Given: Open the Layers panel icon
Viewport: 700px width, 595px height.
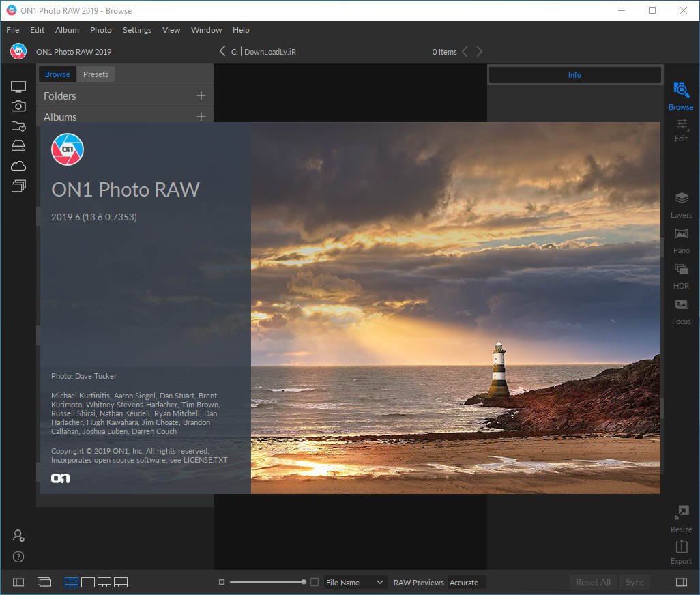Looking at the screenshot, I should 680,203.
